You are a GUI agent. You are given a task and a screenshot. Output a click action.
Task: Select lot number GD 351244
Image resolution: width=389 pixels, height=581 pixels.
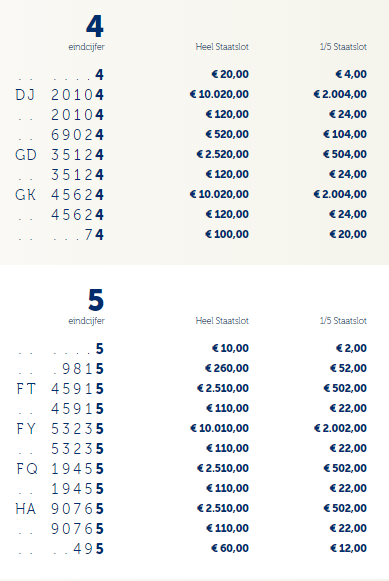point(60,155)
